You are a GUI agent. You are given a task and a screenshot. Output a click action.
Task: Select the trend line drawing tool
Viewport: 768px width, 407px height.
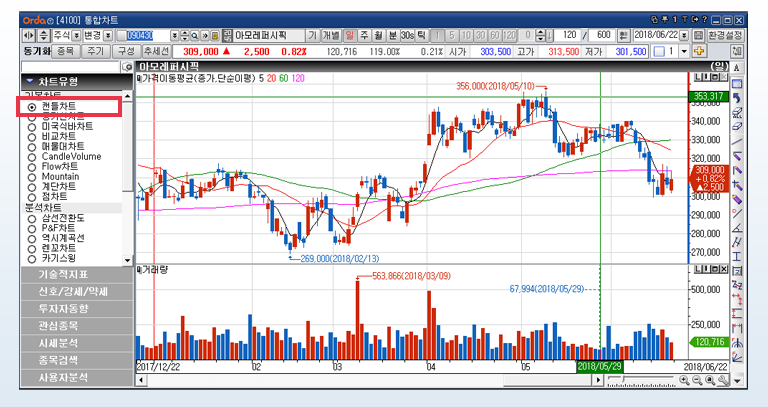[x=737, y=142]
